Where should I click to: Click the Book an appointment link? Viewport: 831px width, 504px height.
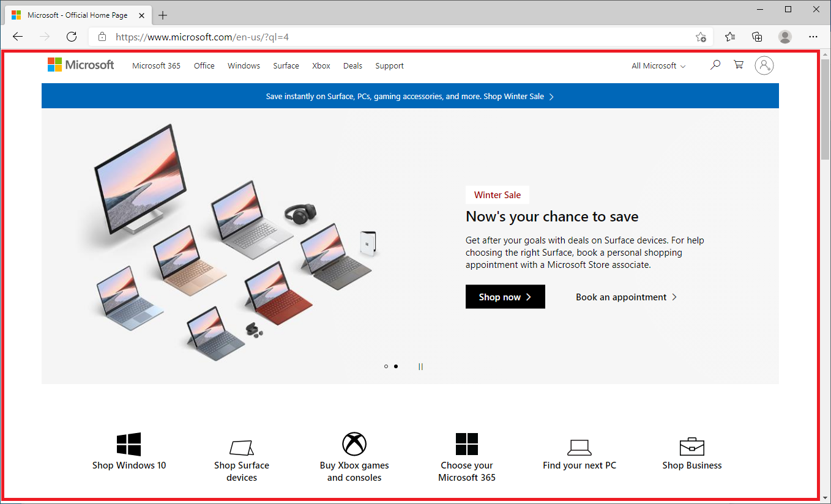coord(627,297)
